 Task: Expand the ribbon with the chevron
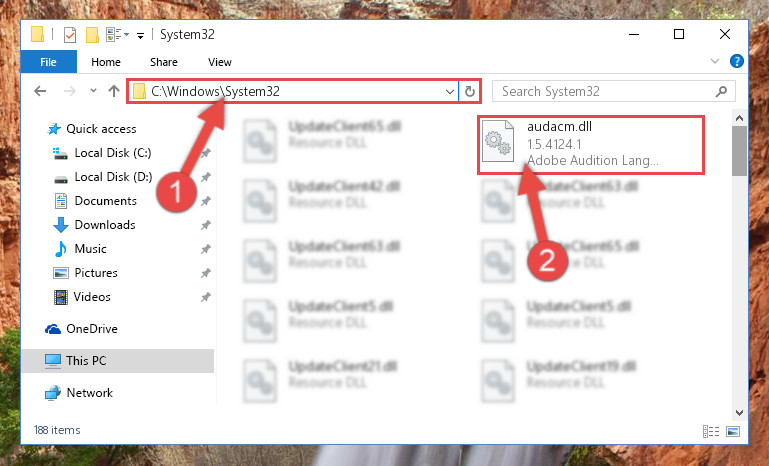[x=715, y=61]
